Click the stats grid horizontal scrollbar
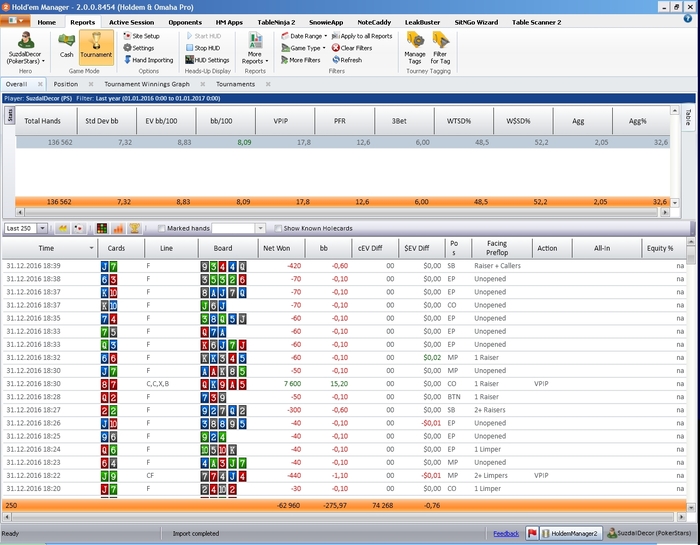The image size is (700, 545). (x=339, y=212)
